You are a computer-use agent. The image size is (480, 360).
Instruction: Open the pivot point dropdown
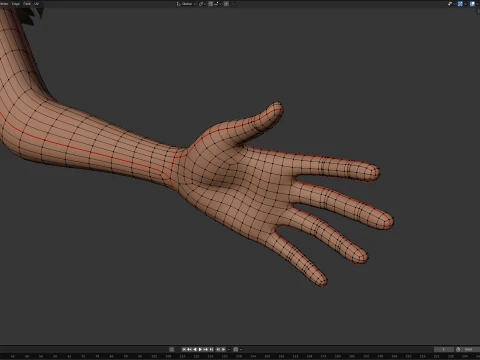pos(202,4)
